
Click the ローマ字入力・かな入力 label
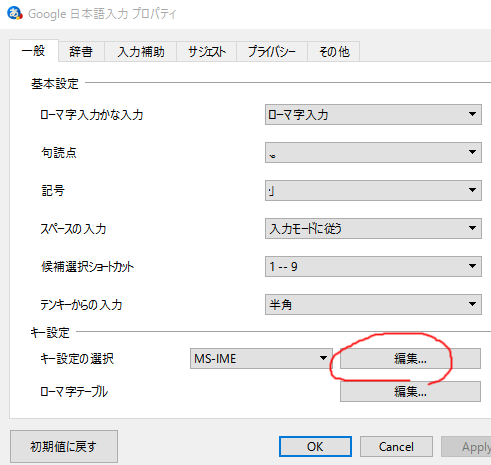coord(92,115)
